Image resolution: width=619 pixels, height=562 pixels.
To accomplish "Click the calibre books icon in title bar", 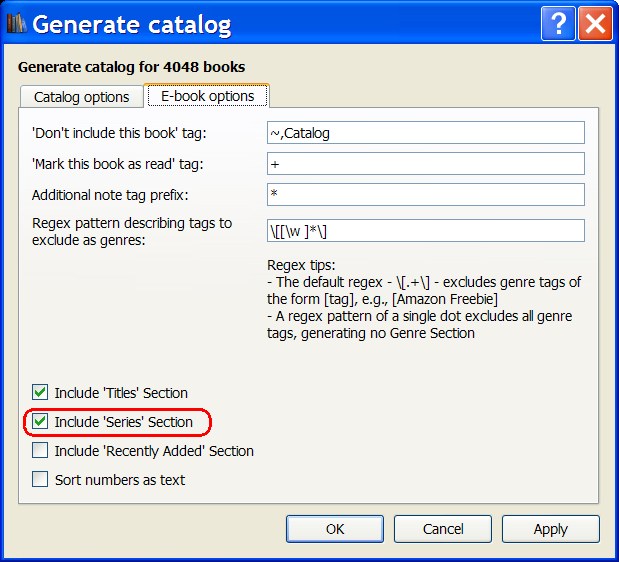I will [16, 24].
